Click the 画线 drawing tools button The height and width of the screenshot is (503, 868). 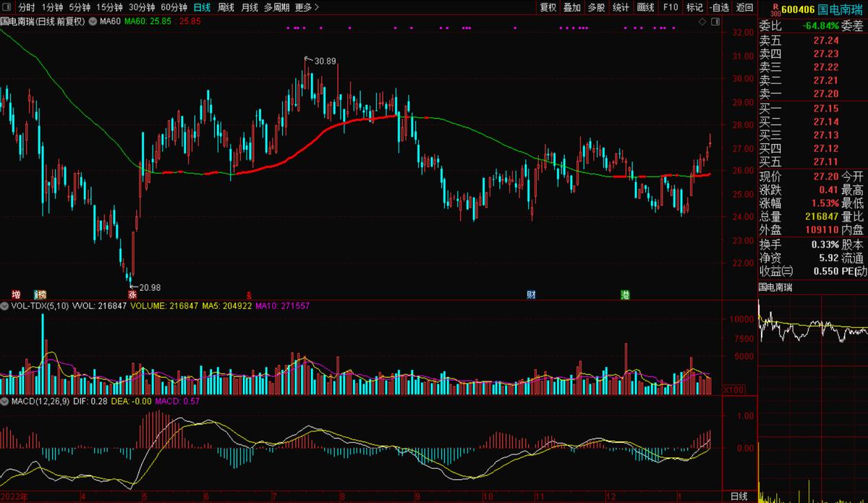click(645, 7)
